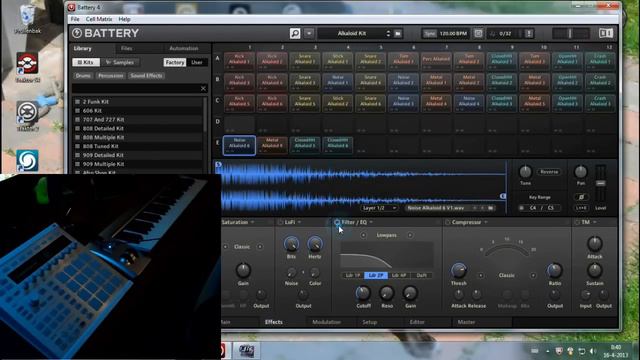Switch to the Master tab
Viewport: 640px width, 360px height.
[466, 322]
